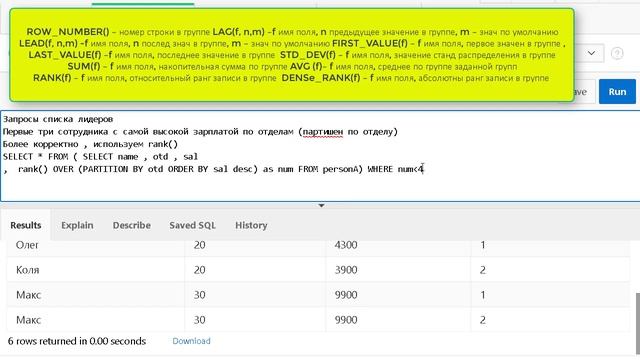This screenshot has width=640, height=360.
Task: Click 'Запросы списка лидеров' line in the editor
Action: (x=58, y=119)
